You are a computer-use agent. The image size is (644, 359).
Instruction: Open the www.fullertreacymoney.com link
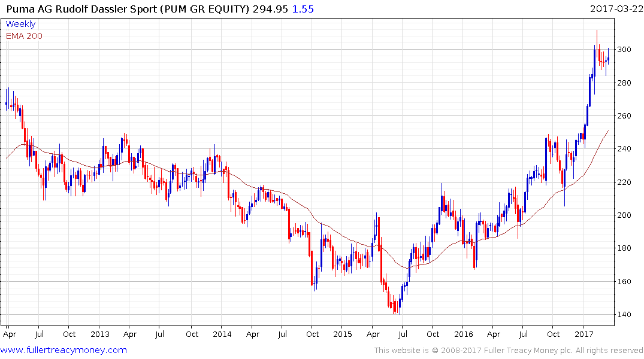point(64,350)
